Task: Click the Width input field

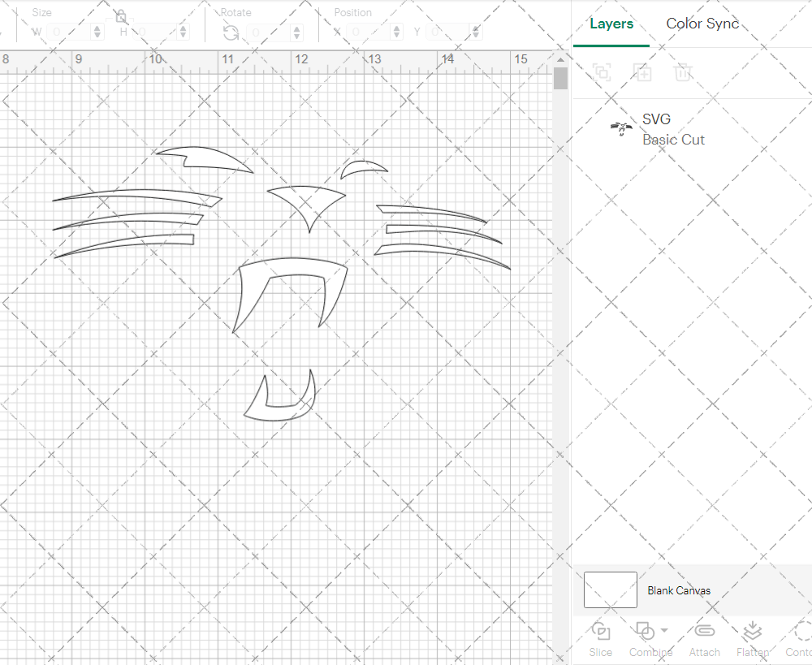Action: (69, 32)
